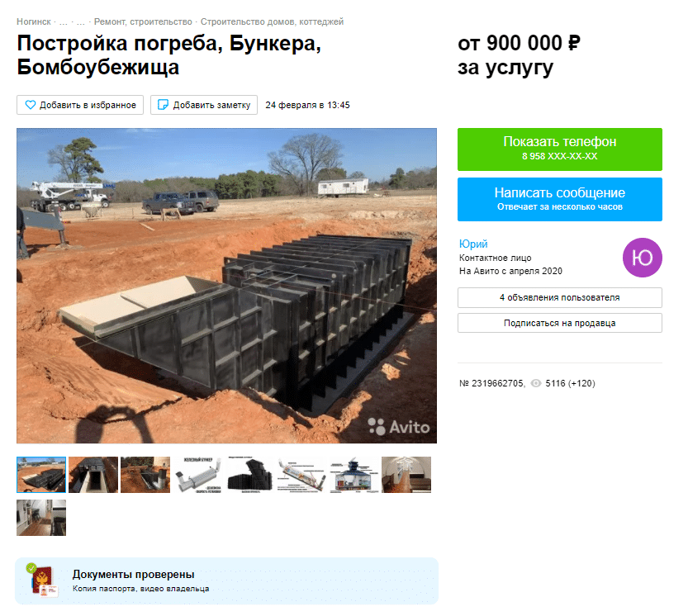
Task: Click the Avito watermark logo on the photo
Action: 398,427
